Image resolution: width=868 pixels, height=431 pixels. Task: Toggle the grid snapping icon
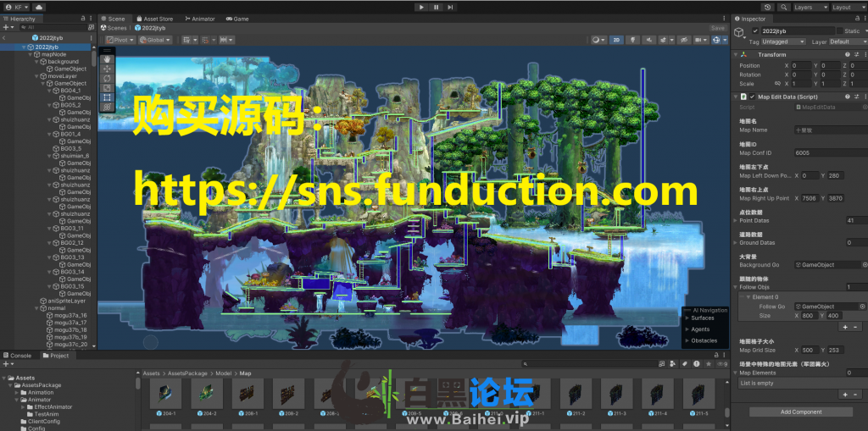(x=205, y=40)
